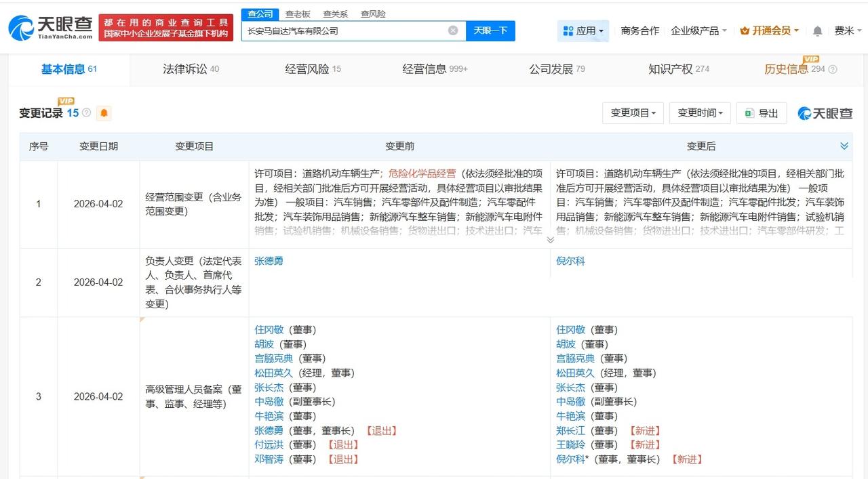Click the 天眼一下 search button

490,30
